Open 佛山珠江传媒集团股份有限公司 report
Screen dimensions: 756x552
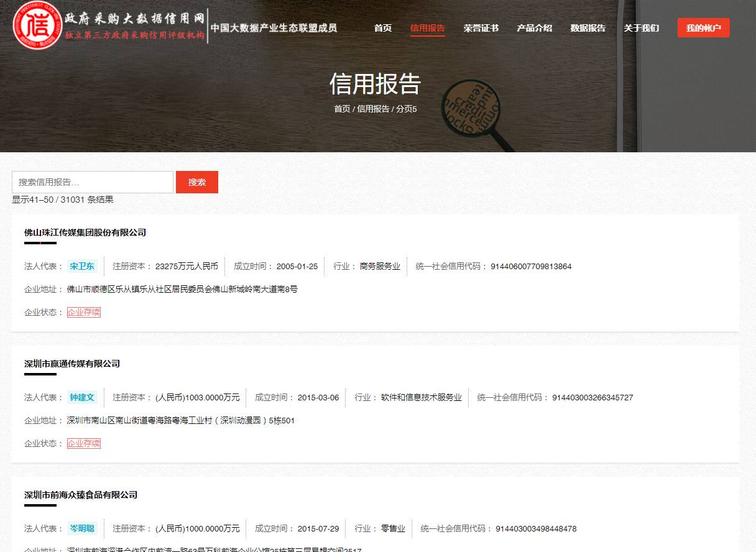click(85, 232)
